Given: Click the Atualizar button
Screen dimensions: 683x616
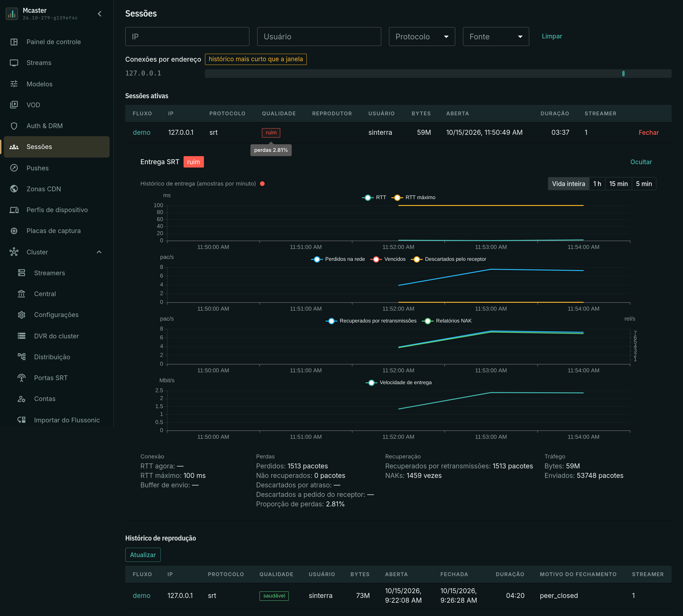Looking at the screenshot, I should pos(143,555).
